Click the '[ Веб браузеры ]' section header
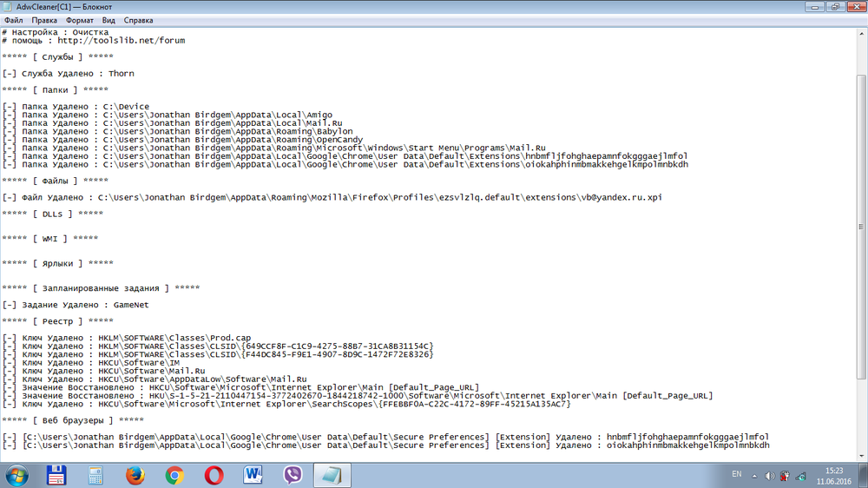Viewport: 868px width, 488px height. [x=73, y=420]
